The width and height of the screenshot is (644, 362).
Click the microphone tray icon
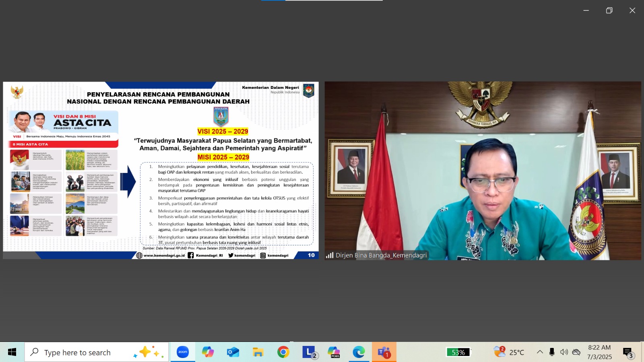pyautogui.click(x=552, y=352)
